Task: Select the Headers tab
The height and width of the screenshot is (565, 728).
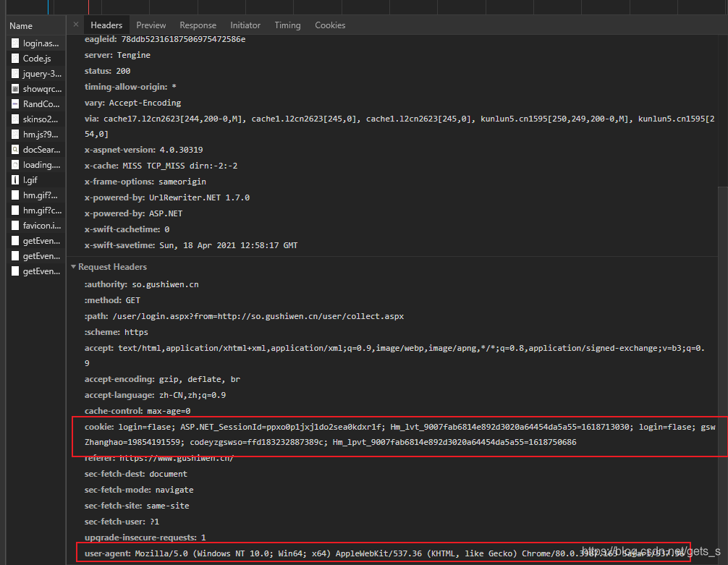Action: point(106,25)
